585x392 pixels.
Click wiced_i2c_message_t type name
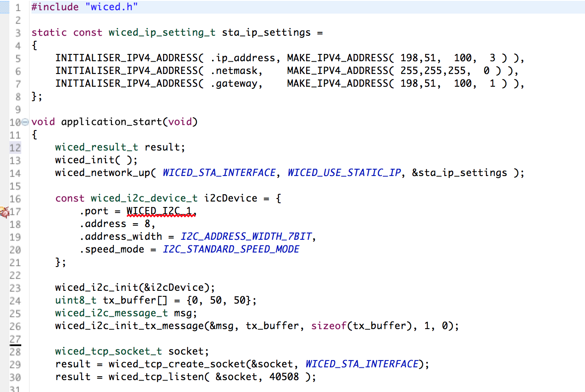[111, 313]
